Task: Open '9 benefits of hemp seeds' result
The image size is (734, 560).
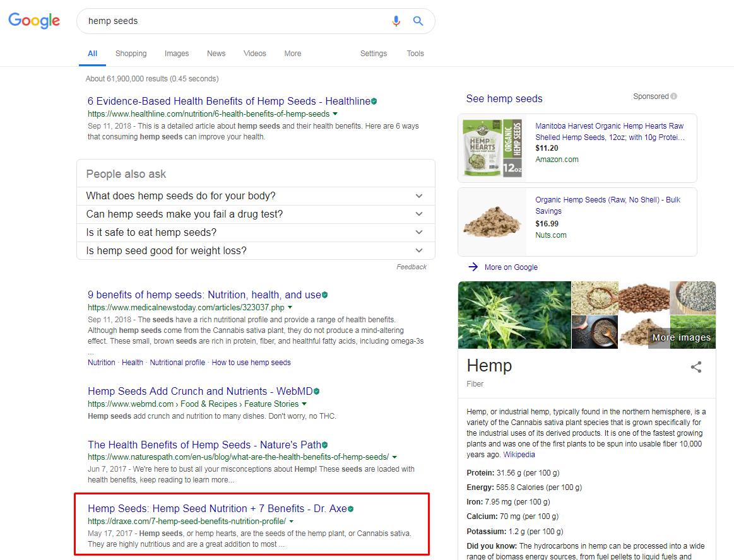Action: coord(204,295)
